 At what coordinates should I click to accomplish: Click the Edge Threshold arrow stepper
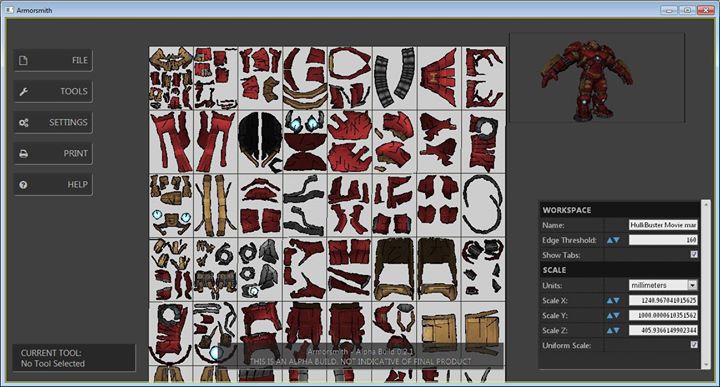point(613,240)
